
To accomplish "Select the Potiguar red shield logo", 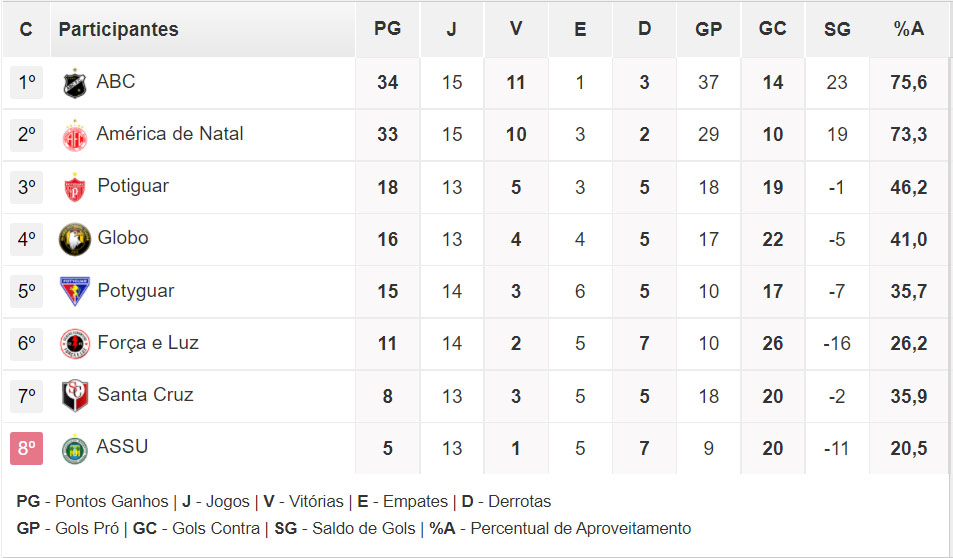I will (x=75, y=187).
